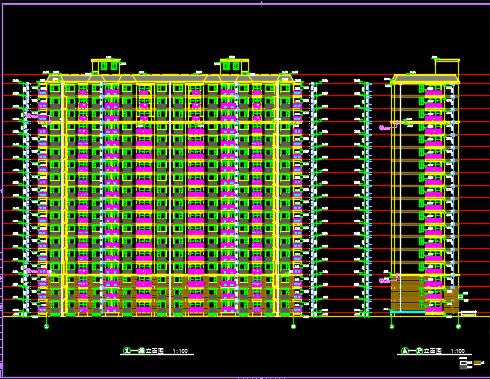Select the left rooftop stair tower on front elevation
The height and width of the screenshot is (379, 490).
[x=106, y=66]
